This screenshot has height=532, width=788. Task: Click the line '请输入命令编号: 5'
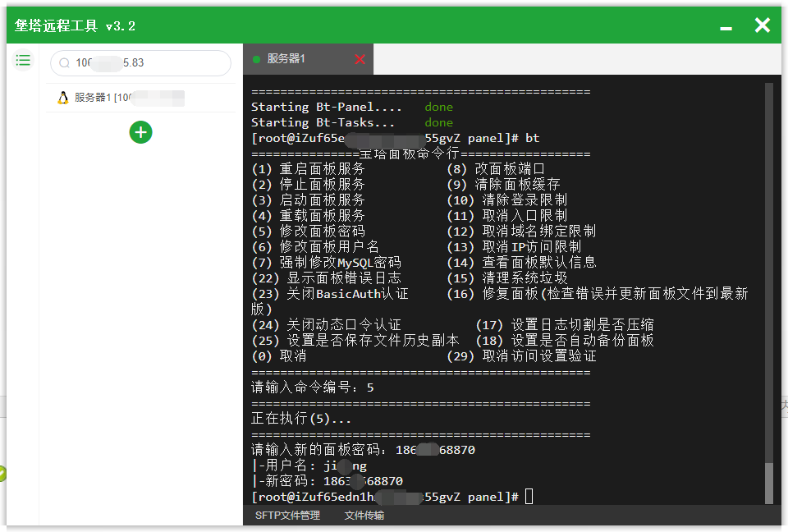[x=313, y=388]
